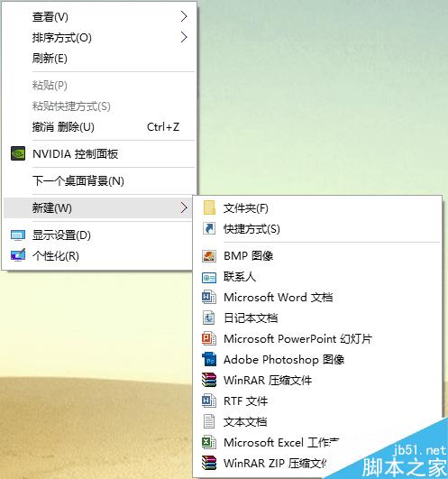This screenshot has height=479, width=448.
Task: Select the 新建(W) new menu entry
Action: 97,207
